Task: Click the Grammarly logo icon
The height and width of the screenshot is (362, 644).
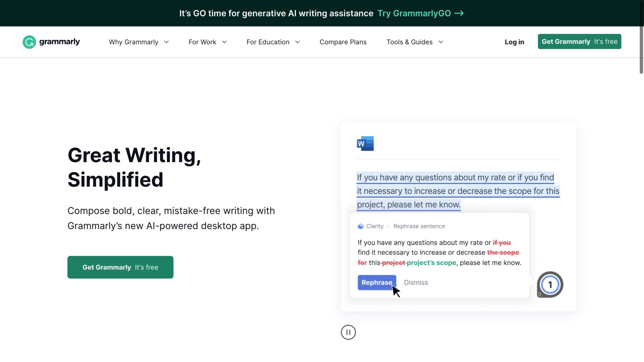Action: (29, 42)
